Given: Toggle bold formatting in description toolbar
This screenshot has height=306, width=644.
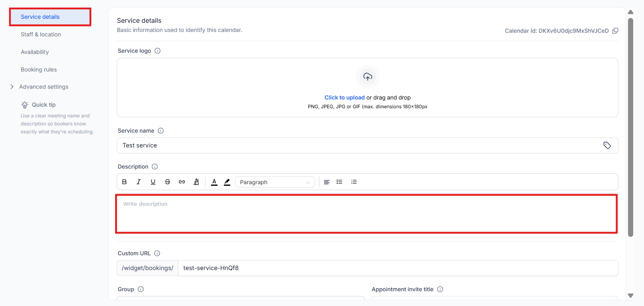Looking at the screenshot, I should pos(124,182).
